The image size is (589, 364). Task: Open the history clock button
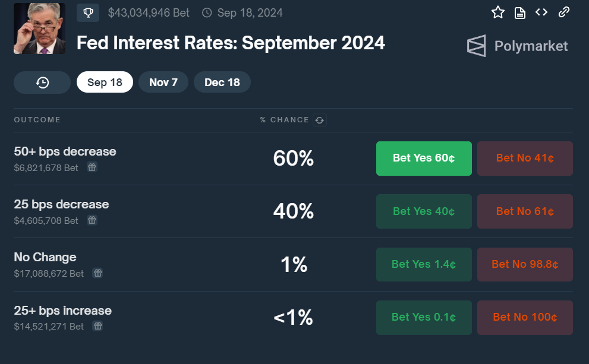coord(42,83)
